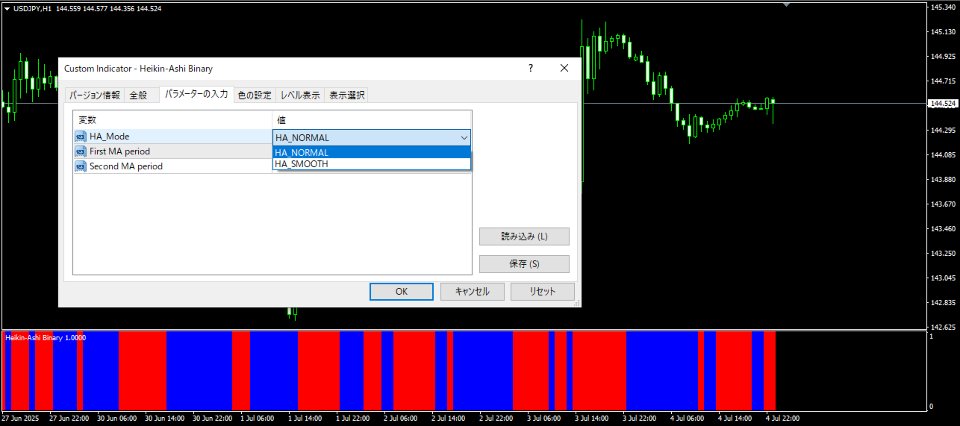Image resolution: width=960 pixels, height=426 pixels.
Task: Select the First MA period row
Action: [173, 151]
